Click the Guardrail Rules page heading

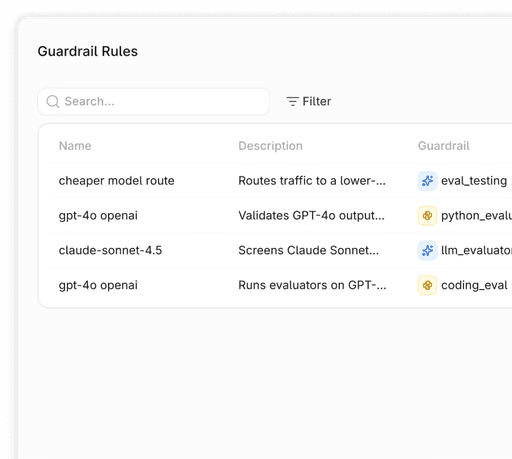pos(88,51)
